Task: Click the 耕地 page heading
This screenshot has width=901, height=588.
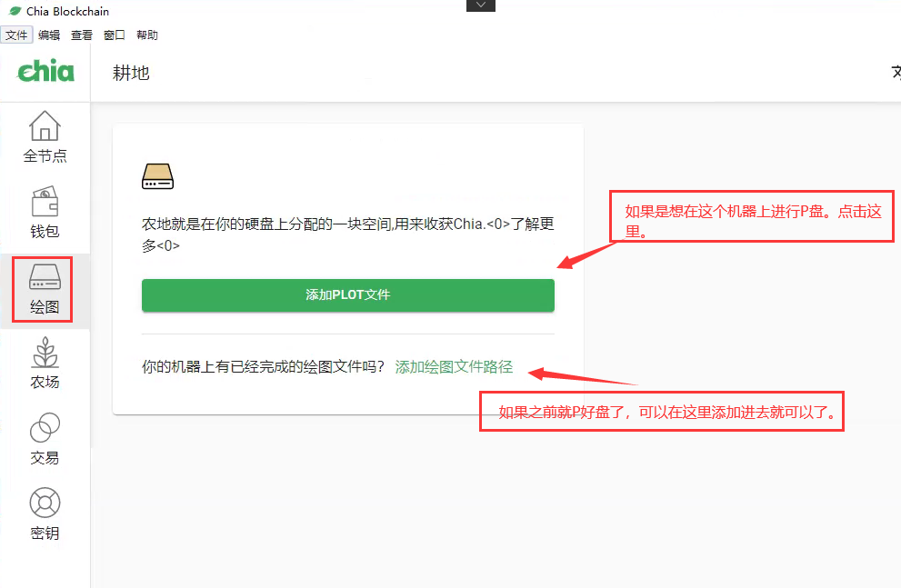Action: click(x=133, y=72)
